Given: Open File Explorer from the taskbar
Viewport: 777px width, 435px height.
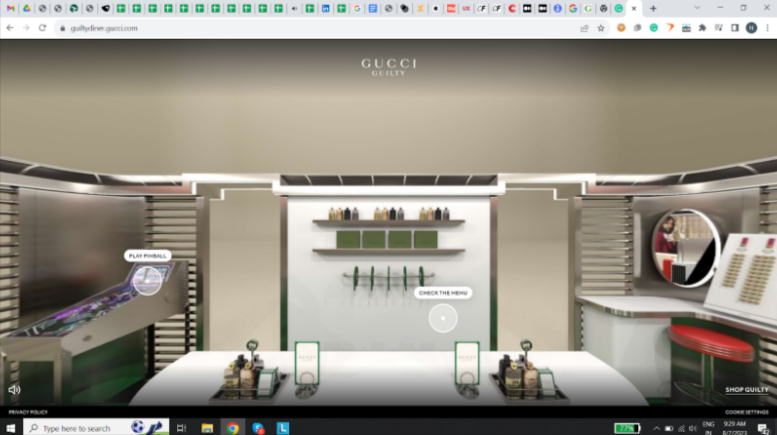Looking at the screenshot, I should tap(207, 428).
